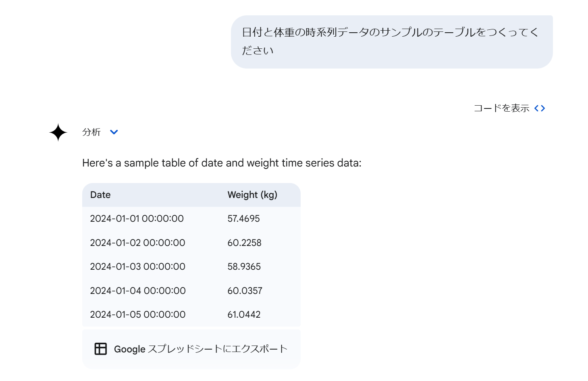
Task: Click the weight value 58.9365
Action: [x=244, y=266]
